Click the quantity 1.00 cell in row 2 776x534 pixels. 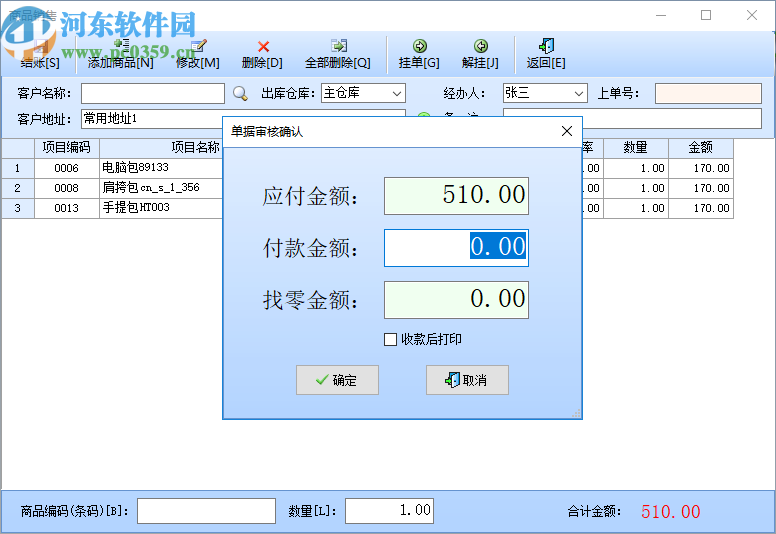[636, 188]
